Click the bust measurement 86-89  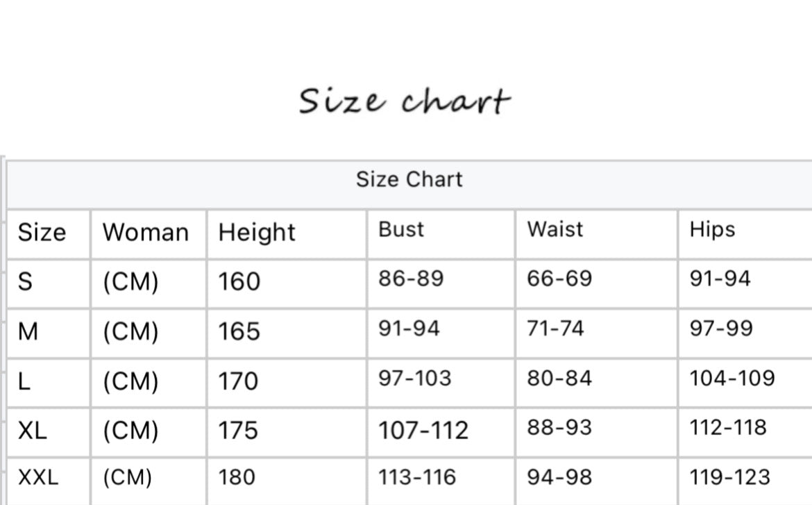pos(411,279)
